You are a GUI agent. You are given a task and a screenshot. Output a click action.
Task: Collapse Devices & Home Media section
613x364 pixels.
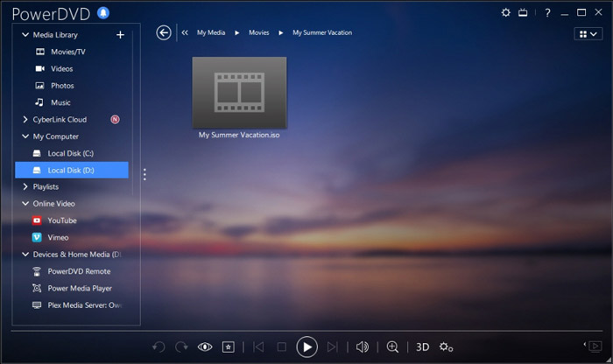pyautogui.click(x=25, y=255)
